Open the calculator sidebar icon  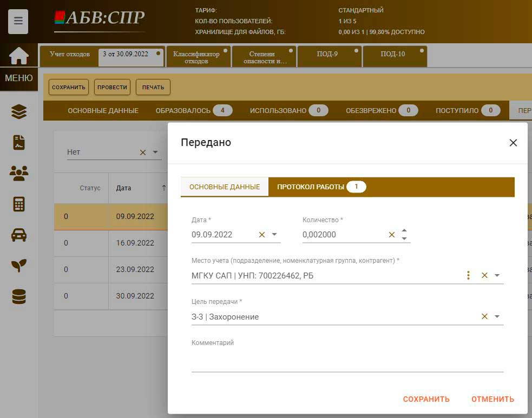(19, 204)
